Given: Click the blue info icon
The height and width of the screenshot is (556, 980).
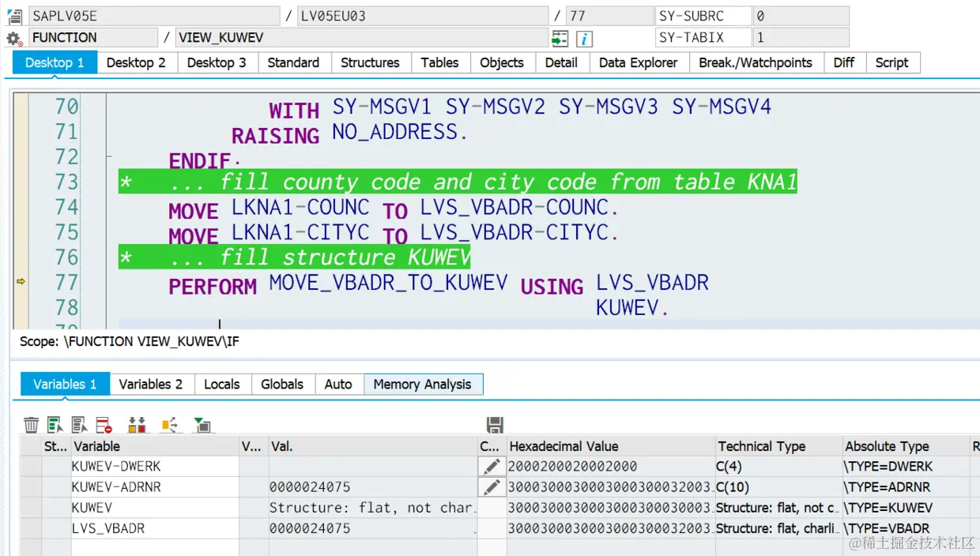Looking at the screenshot, I should tap(584, 39).
